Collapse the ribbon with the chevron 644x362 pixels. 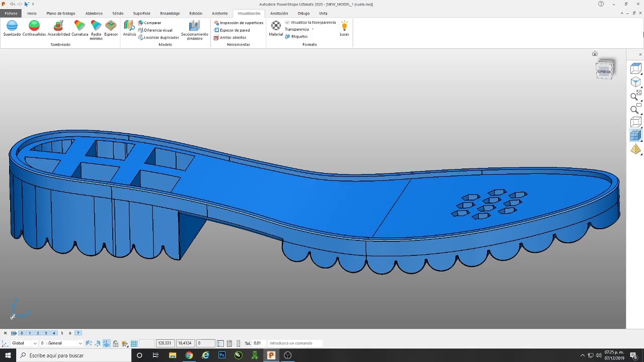(623, 13)
